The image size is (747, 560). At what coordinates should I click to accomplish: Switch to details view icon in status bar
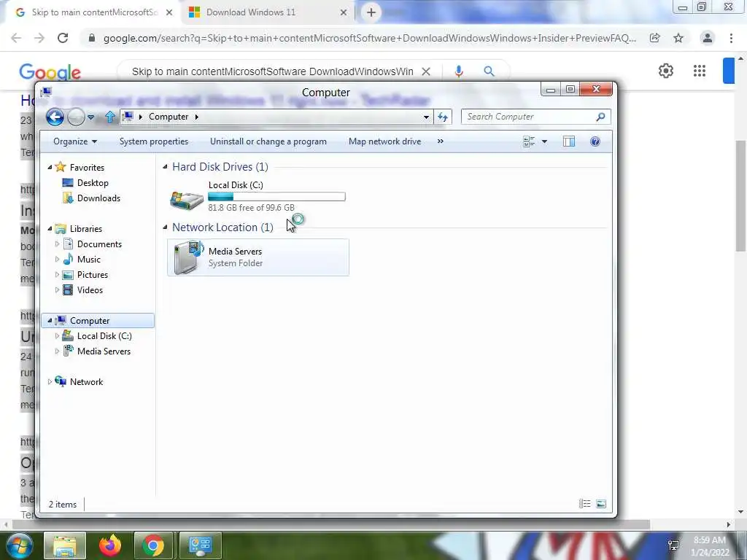point(584,504)
